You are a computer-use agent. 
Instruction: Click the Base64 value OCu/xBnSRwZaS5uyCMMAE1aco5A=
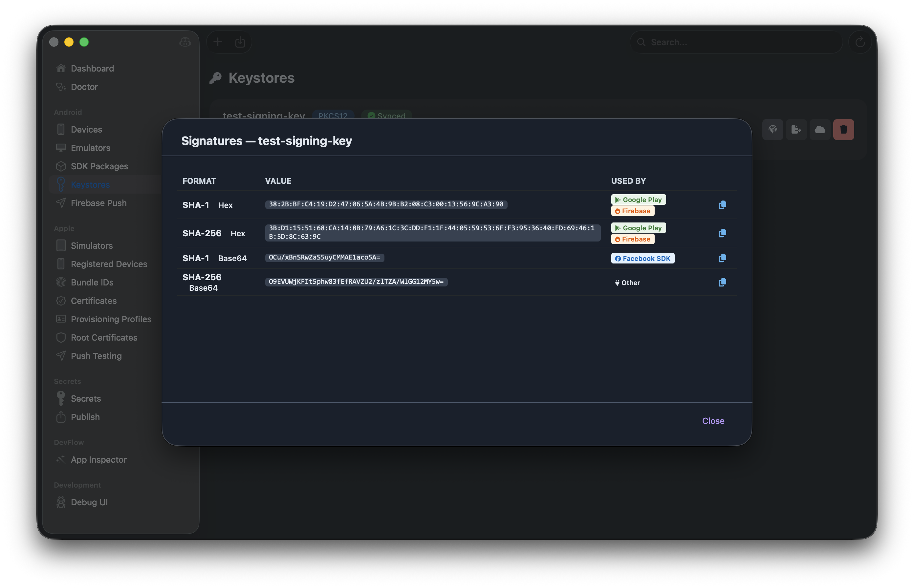pos(324,257)
